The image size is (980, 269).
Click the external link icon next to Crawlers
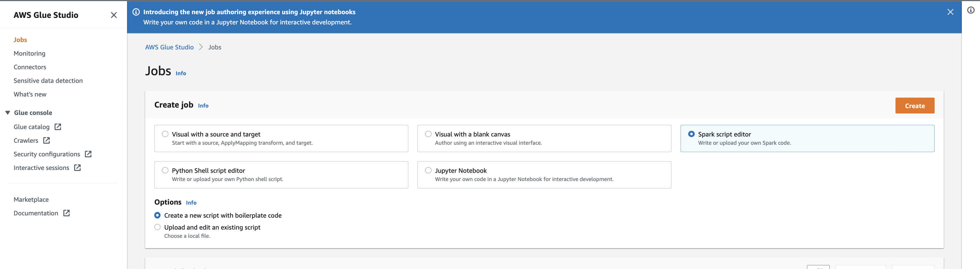pos(47,140)
